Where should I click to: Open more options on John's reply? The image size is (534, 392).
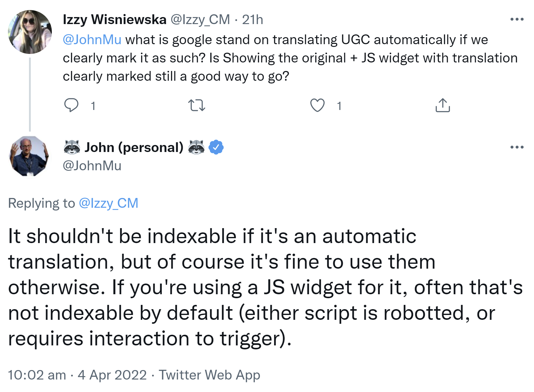tap(517, 147)
